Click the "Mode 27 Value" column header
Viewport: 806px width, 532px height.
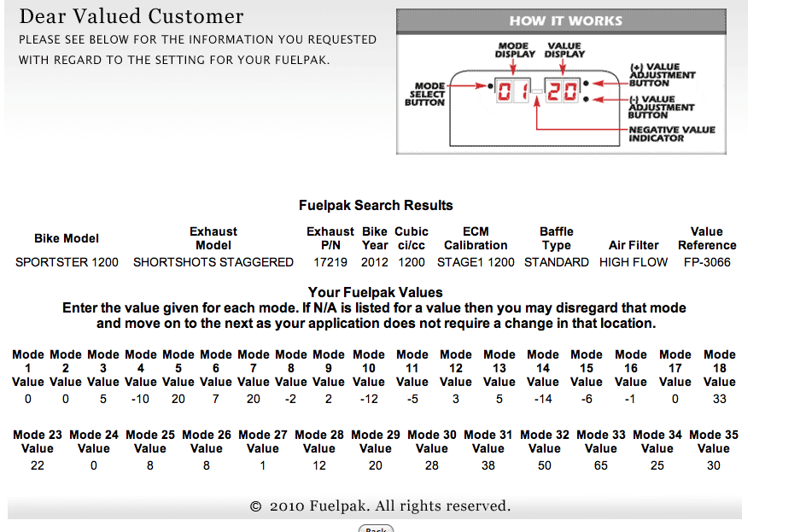[263, 441]
